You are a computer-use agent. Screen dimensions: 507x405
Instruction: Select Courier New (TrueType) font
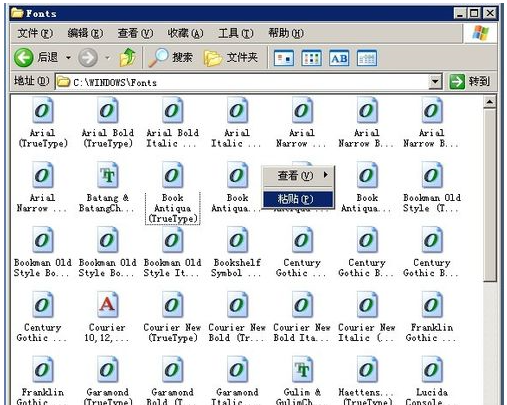click(x=172, y=317)
